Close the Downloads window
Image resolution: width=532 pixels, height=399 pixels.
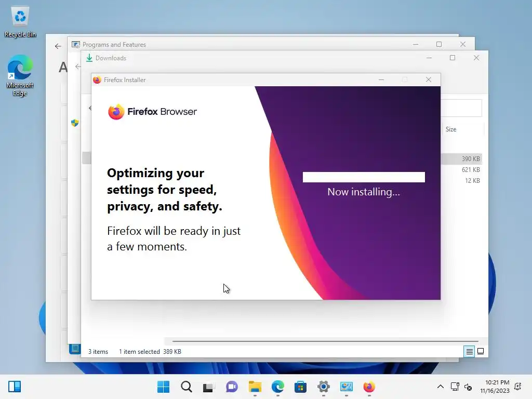point(476,58)
